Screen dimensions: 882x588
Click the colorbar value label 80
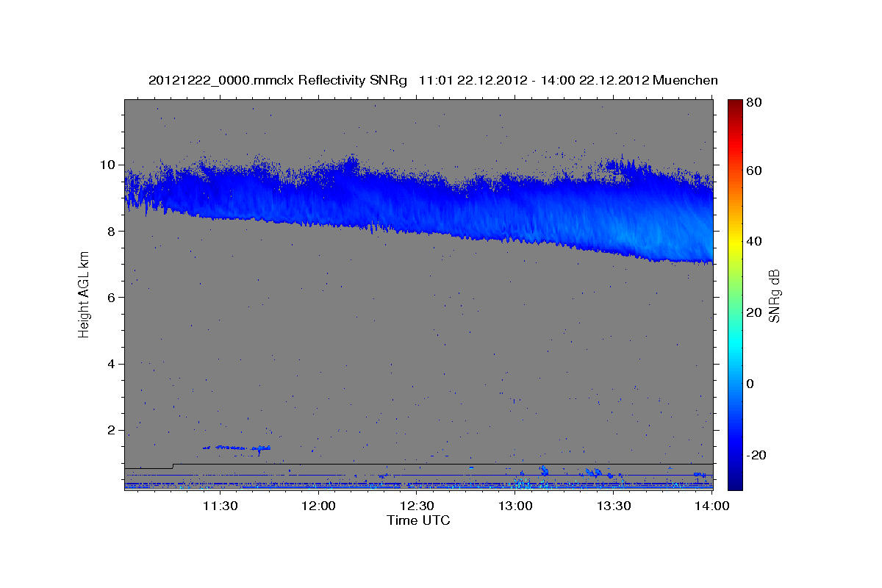pos(753,102)
